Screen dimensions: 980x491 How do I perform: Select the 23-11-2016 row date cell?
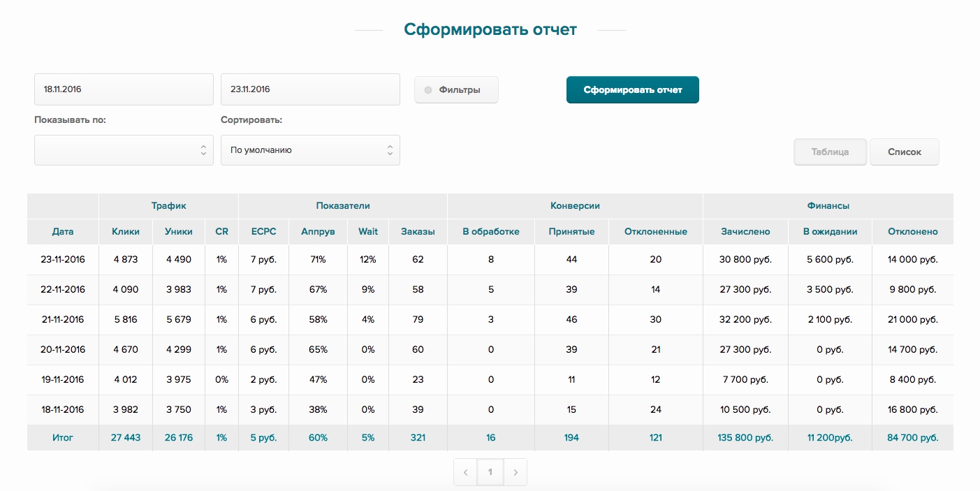(63, 259)
